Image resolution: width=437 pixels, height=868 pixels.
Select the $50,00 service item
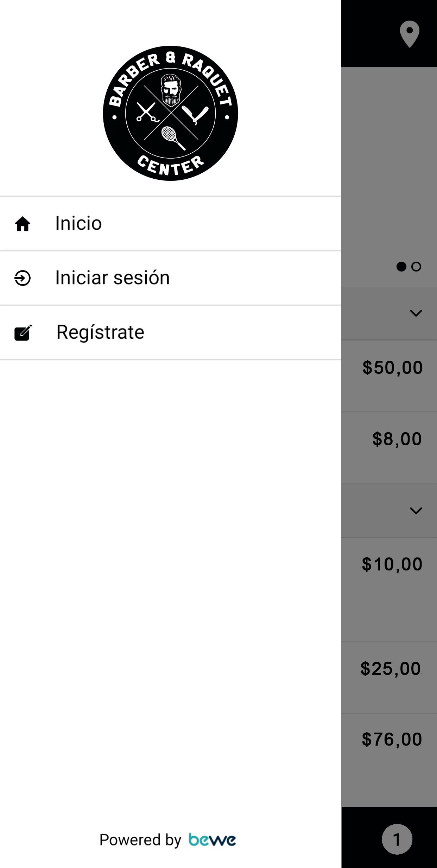389,376
